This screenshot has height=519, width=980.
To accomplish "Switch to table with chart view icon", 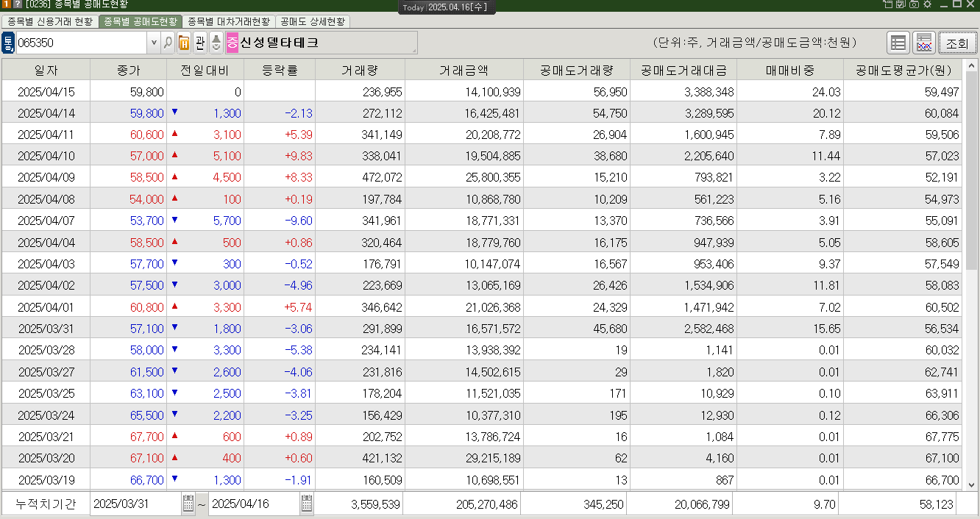I will coord(924,43).
